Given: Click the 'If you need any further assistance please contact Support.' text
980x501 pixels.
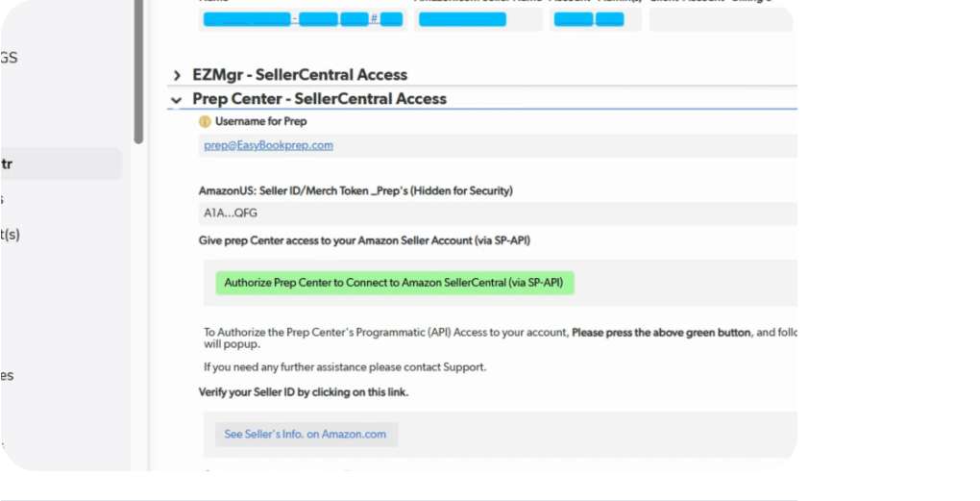Looking at the screenshot, I should click(345, 367).
